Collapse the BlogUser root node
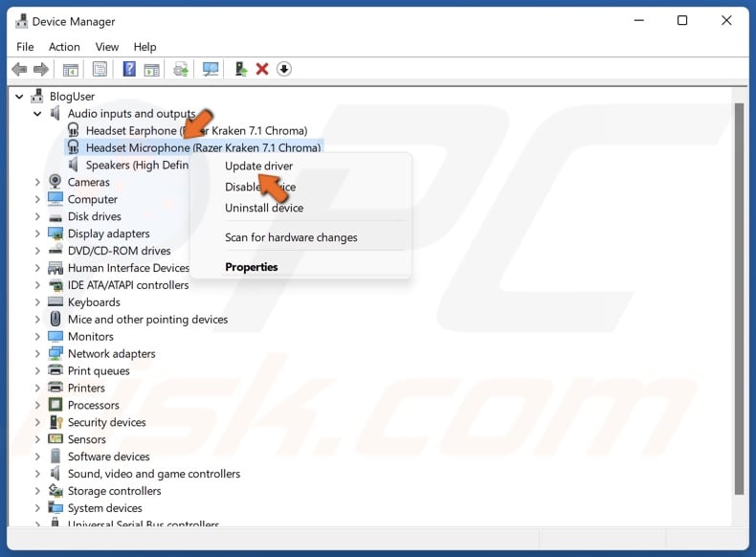Viewport: 756px width, 557px height. click(x=19, y=97)
